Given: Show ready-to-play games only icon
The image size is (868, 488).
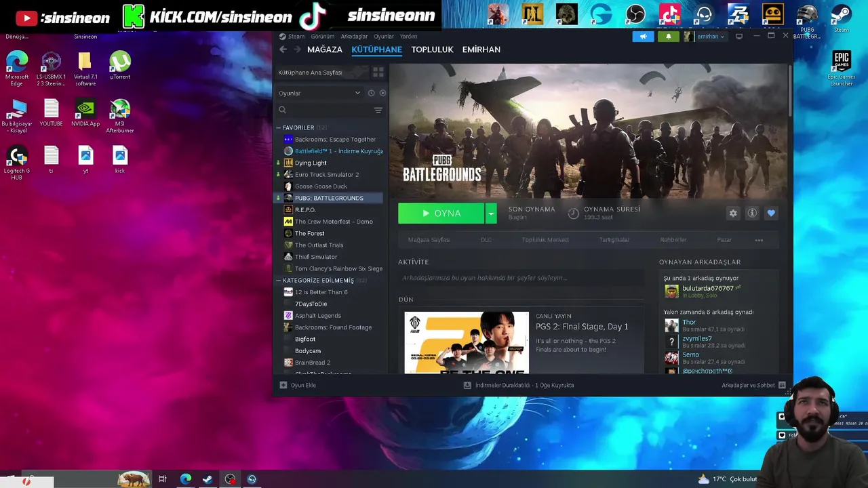Looking at the screenshot, I should [382, 93].
